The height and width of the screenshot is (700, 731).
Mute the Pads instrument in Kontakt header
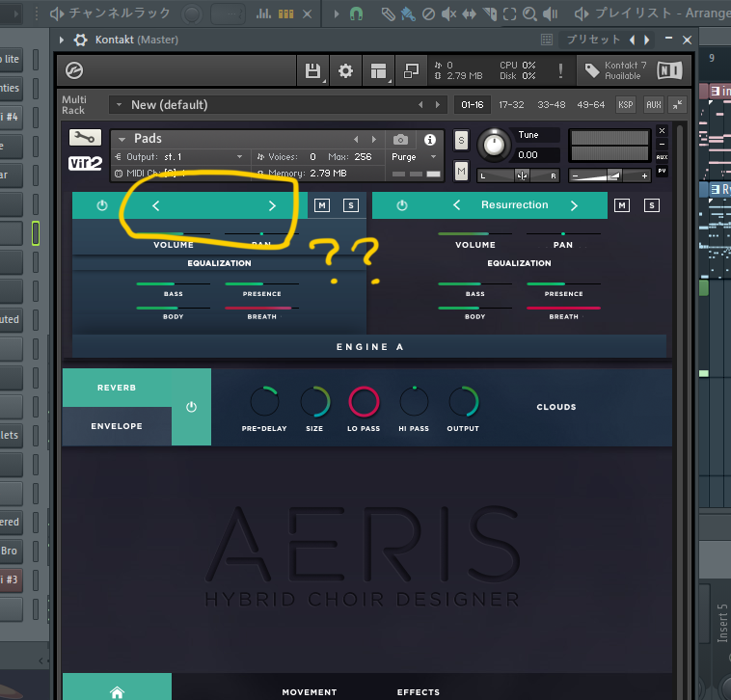pos(461,172)
